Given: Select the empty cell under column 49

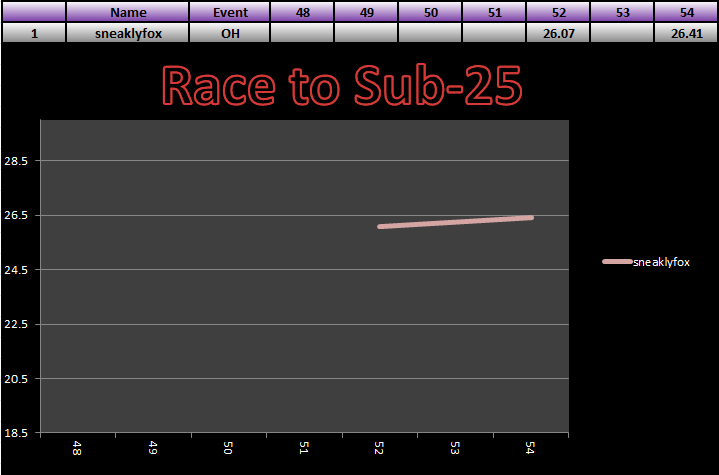Looking at the screenshot, I should [366, 33].
